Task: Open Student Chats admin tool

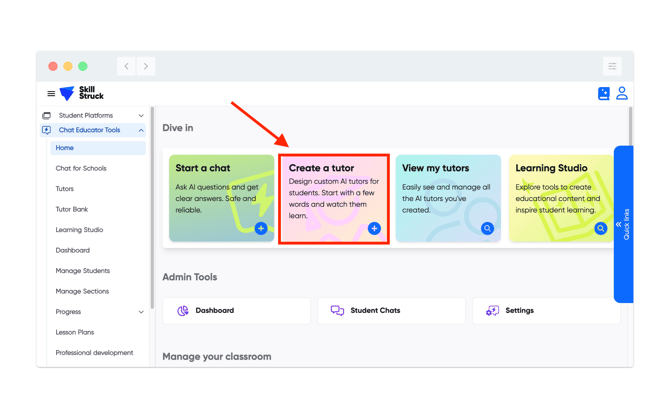Action: [391, 311]
